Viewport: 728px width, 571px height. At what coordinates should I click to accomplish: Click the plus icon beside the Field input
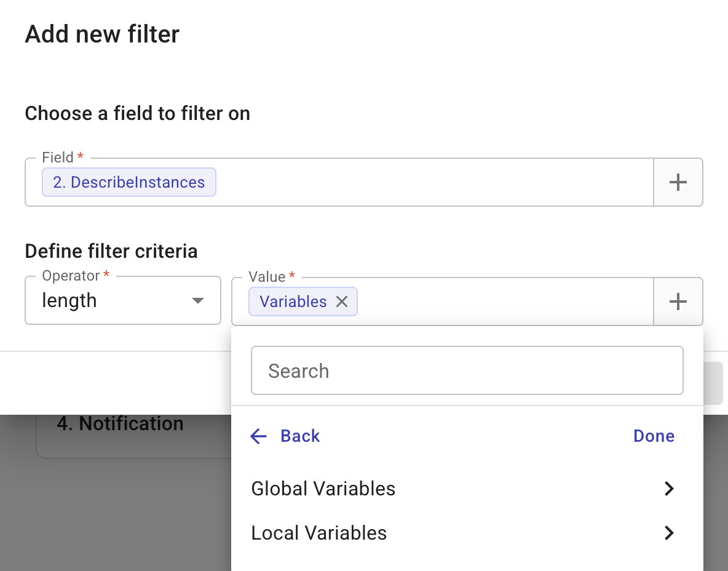point(678,182)
